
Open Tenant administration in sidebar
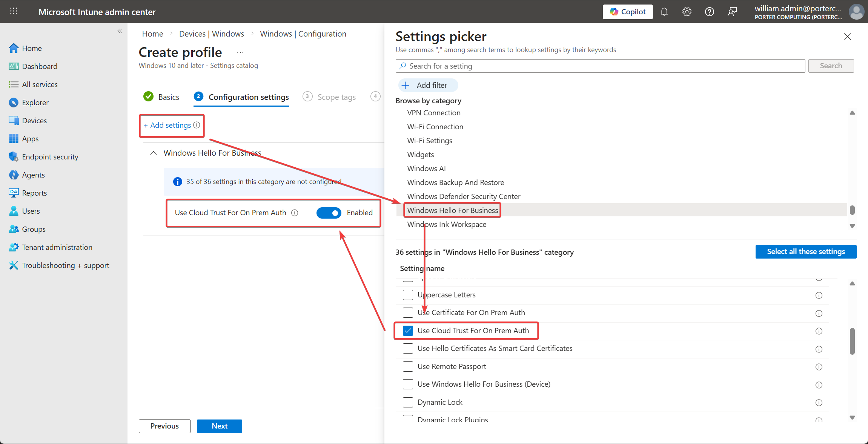coord(57,247)
